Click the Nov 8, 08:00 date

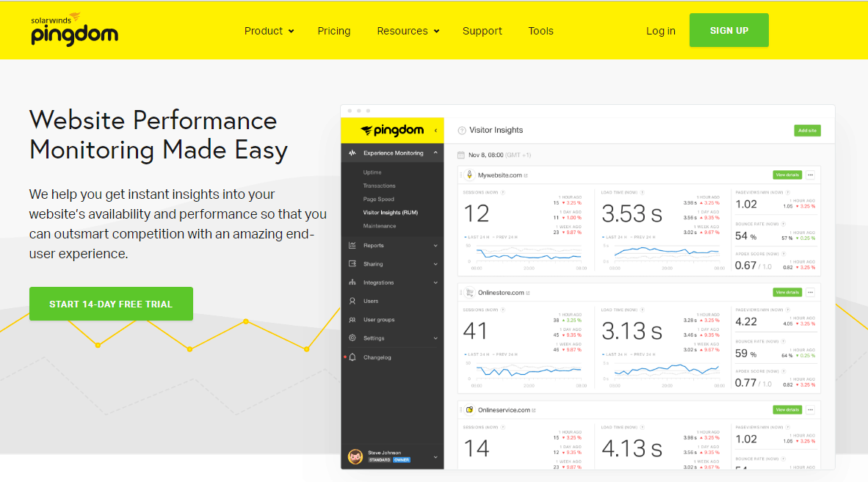[x=485, y=156]
